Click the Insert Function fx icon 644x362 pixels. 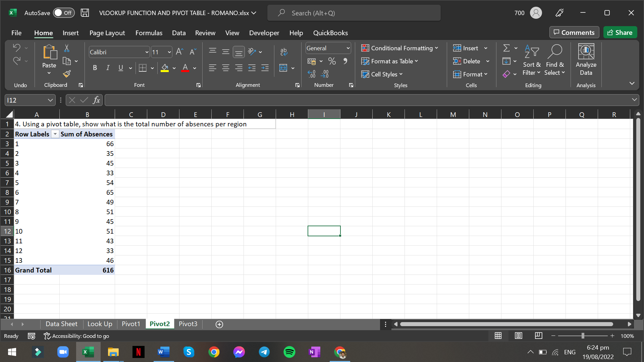pos(96,100)
